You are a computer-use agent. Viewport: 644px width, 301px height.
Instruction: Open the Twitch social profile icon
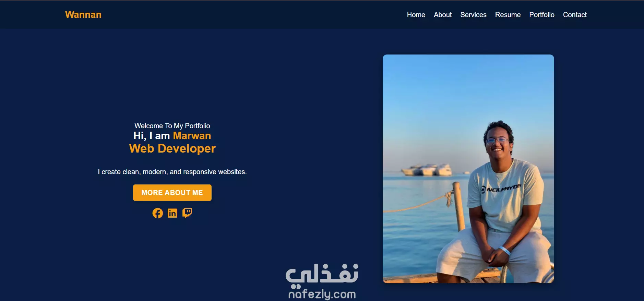[x=187, y=213]
